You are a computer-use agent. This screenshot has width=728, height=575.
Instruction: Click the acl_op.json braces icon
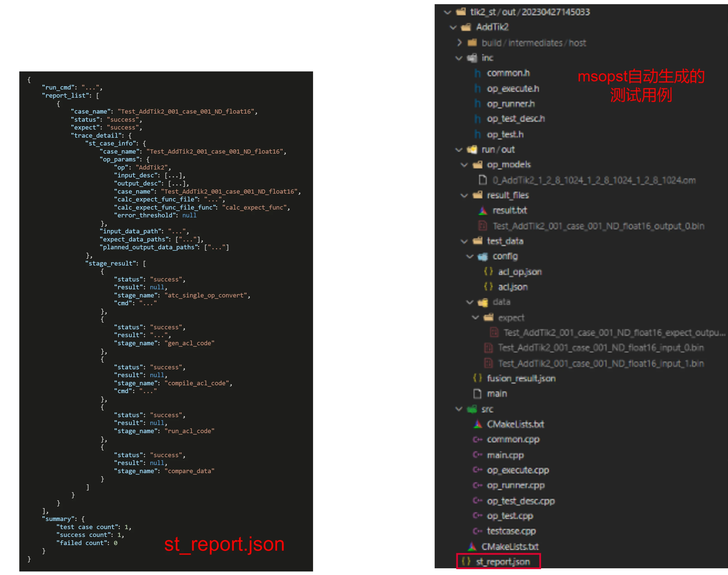(488, 271)
